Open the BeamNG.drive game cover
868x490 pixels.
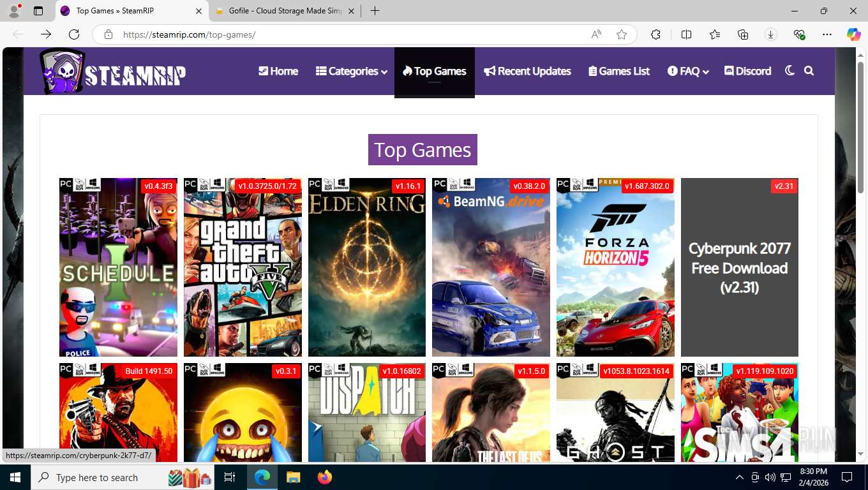pos(491,267)
